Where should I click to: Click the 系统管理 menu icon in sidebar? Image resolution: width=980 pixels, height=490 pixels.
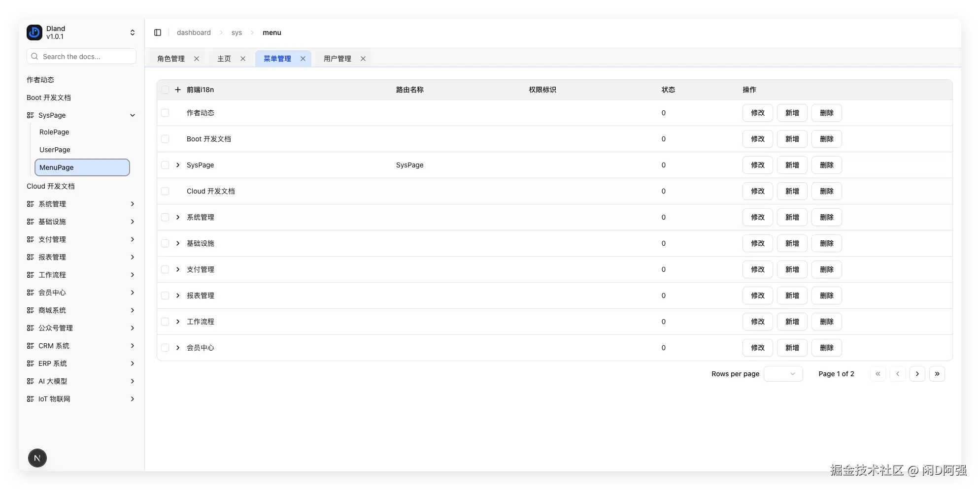pos(30,204)
